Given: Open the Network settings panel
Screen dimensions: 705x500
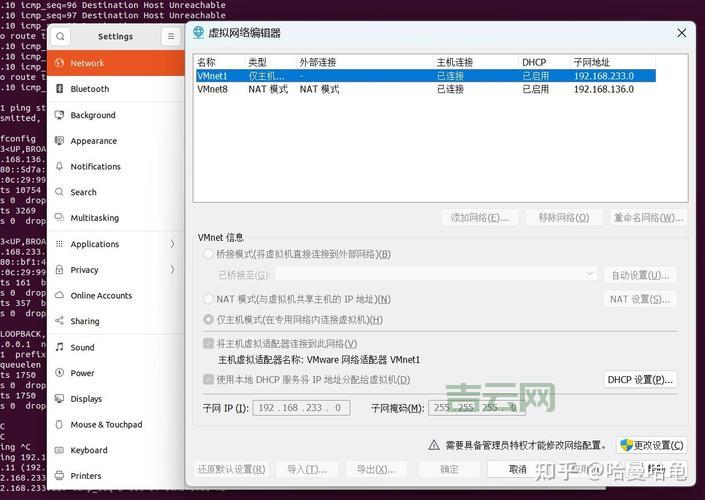Looking at the screenshot, I should pyautogui.click(x=87, y=63).
